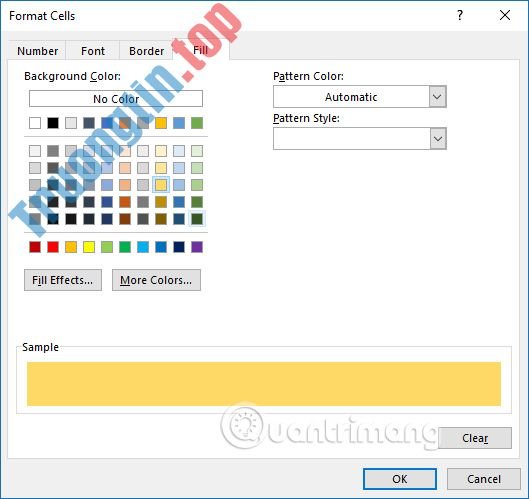Screen dimensions: 529x499
Task: Pick the medium blue standard color
Action: pyautogui.click(x=161, y=247)
